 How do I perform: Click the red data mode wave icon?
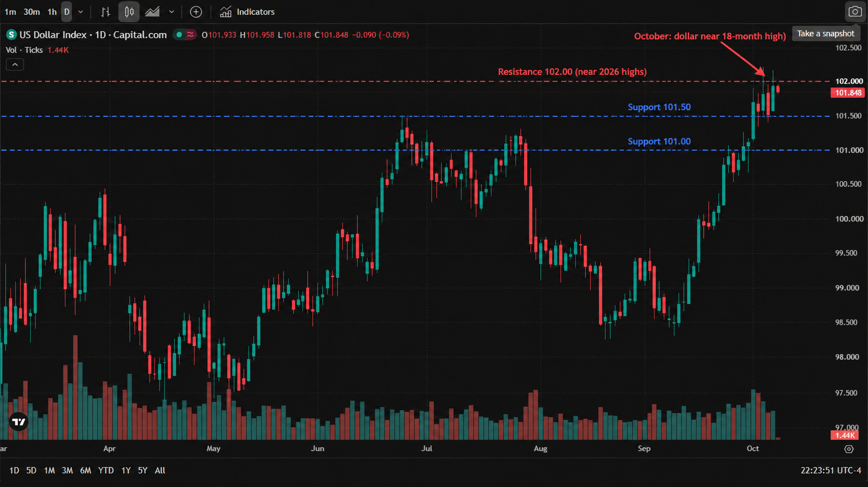point(190,35)
